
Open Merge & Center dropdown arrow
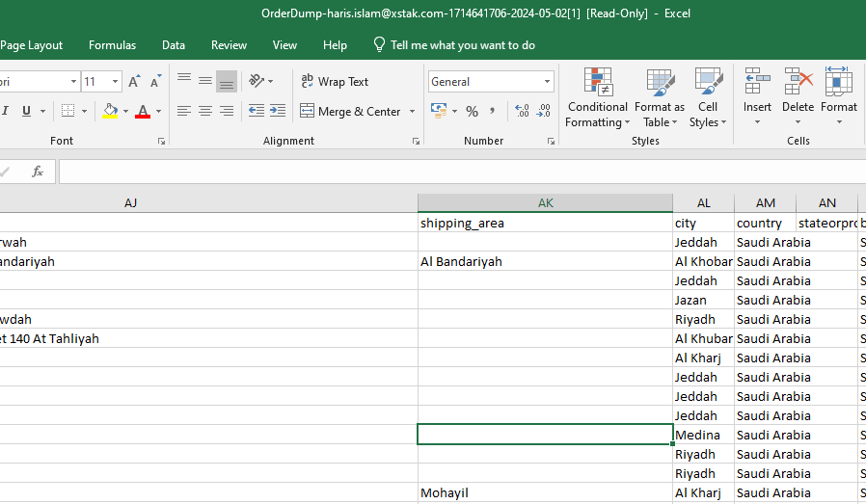coord(413,112)
